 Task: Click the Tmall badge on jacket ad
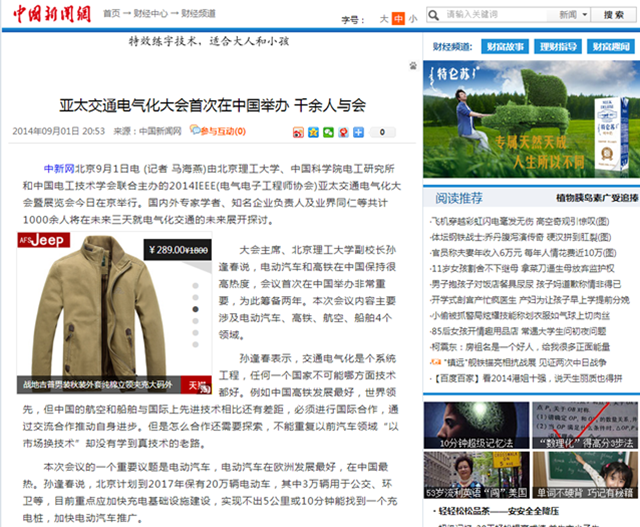tap(198, 383)
